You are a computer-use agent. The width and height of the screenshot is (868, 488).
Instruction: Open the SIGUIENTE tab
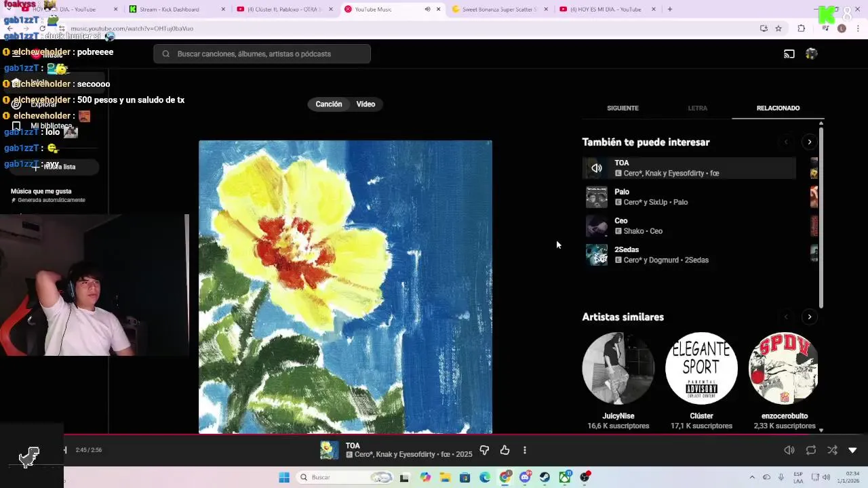point(623,108)
